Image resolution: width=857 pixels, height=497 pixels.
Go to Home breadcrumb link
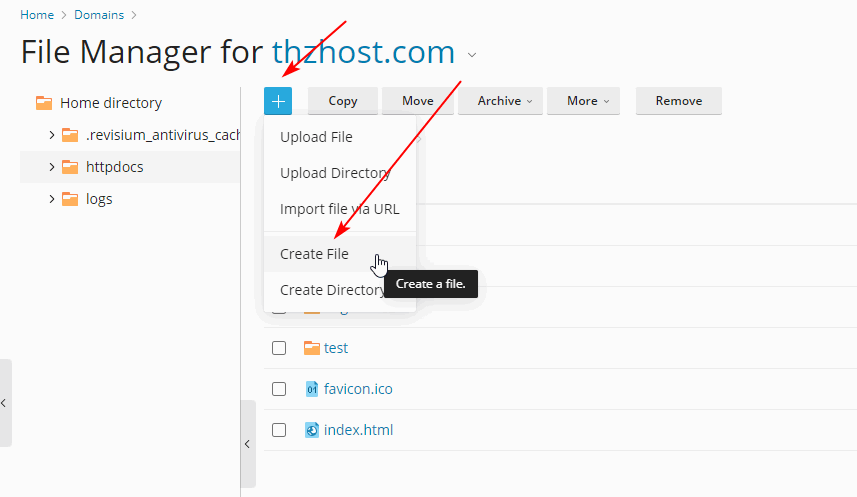click(37, 15)
